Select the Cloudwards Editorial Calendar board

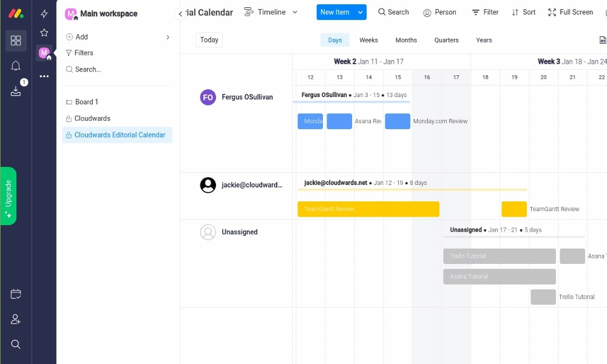(117, 135)
